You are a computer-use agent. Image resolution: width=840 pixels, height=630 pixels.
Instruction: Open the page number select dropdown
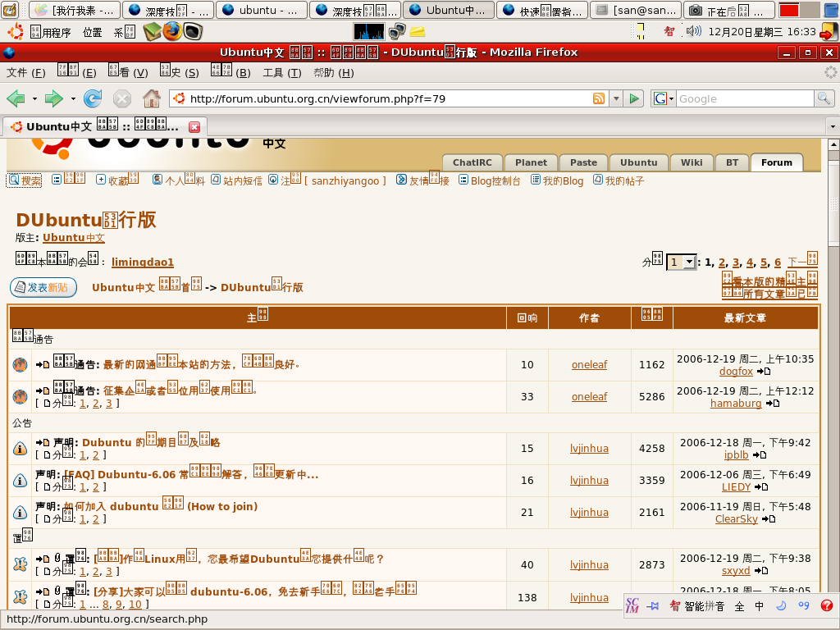pyautogui.click(x=681, y=262)
